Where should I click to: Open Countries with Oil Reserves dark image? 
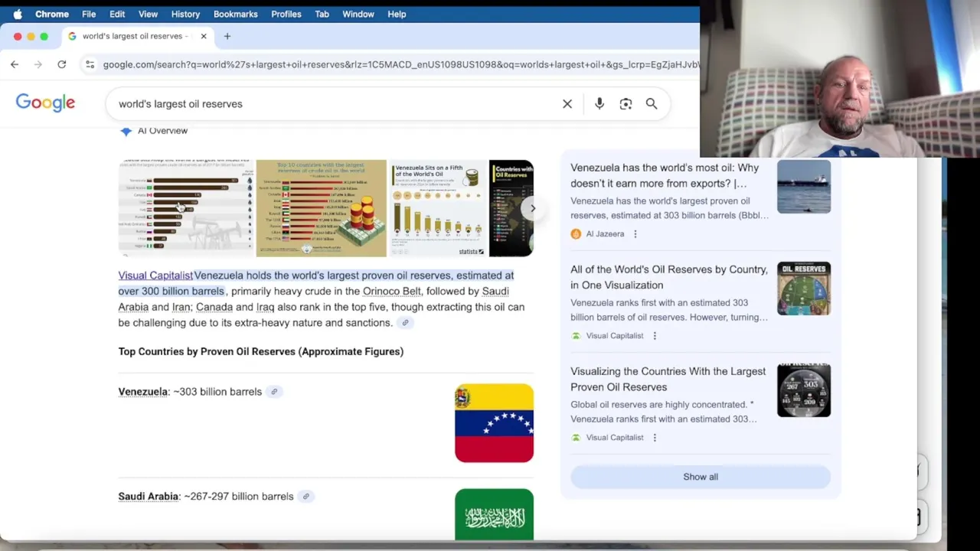pyautogui.click(x=511, y=207)
